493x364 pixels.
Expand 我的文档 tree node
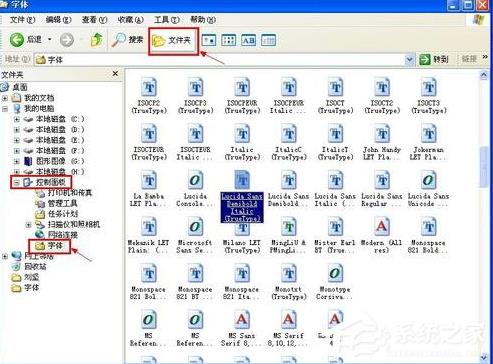pos(5,98)
